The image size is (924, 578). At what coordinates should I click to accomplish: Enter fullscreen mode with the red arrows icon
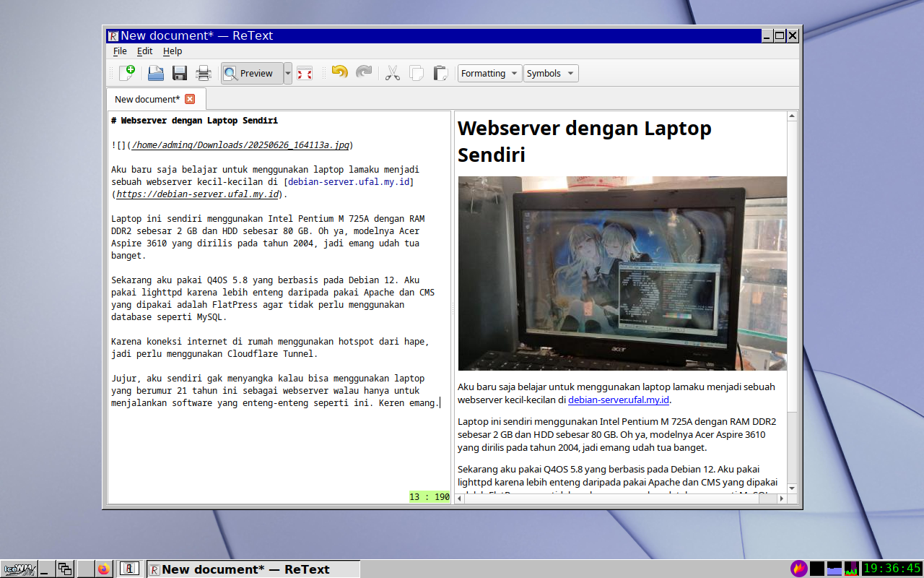click(305, 73)
